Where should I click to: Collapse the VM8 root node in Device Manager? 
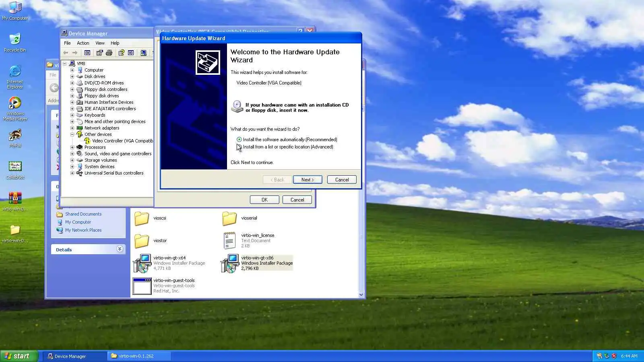64,64
